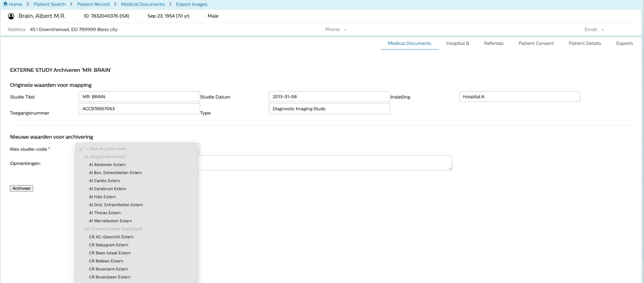Click the Archiveer button
Image resolution: width=644 pixels, height=283 pixels.
click(21, 188)
